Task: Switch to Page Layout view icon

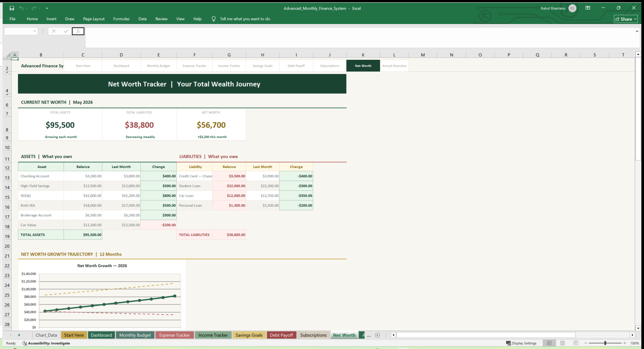Action: (x=563, y=343)
